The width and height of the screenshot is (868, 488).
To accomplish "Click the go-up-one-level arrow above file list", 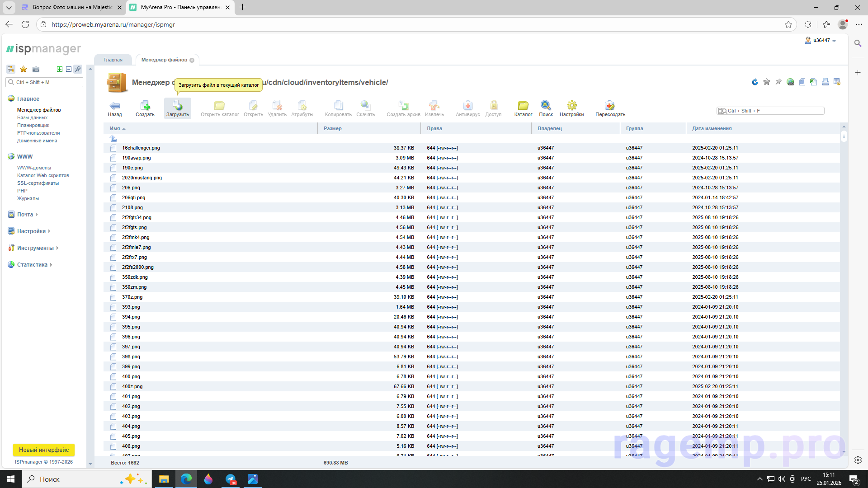I will (x=113, y=138).
